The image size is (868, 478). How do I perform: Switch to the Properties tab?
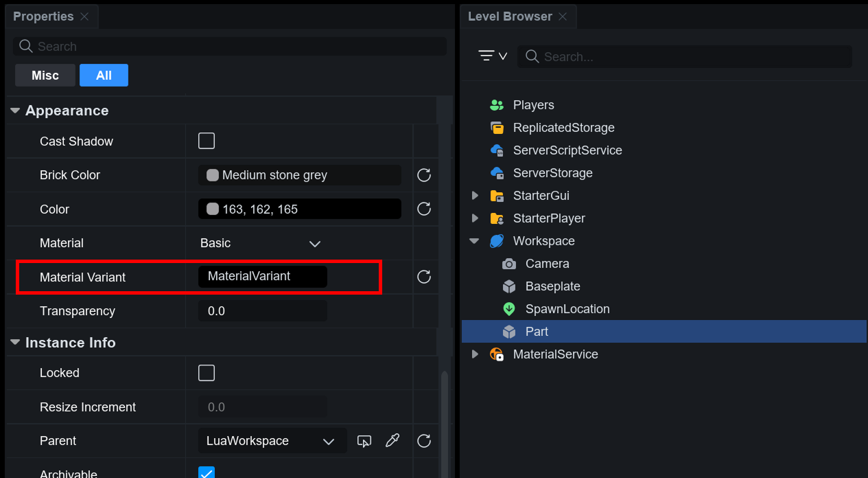pyautogui.click(x=43, y=16)
